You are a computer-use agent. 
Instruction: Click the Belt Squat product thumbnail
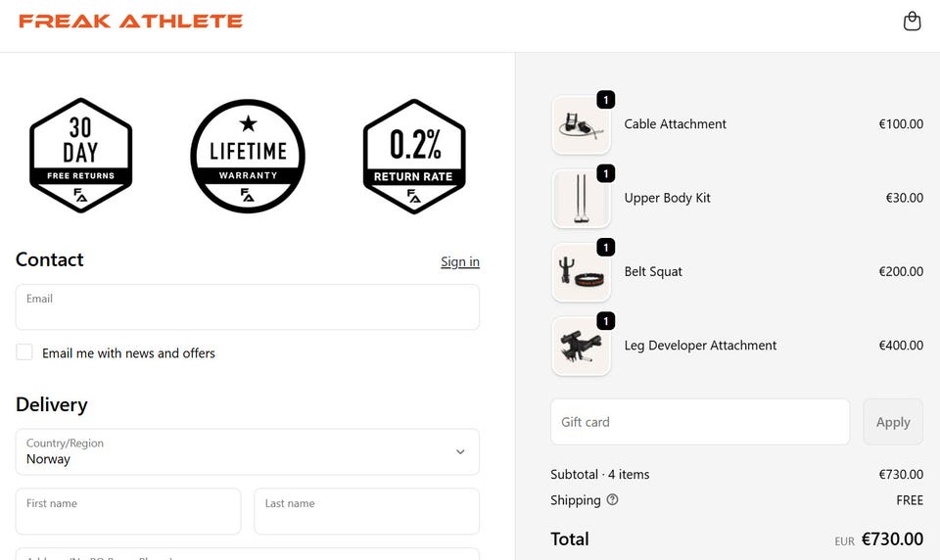582,272
